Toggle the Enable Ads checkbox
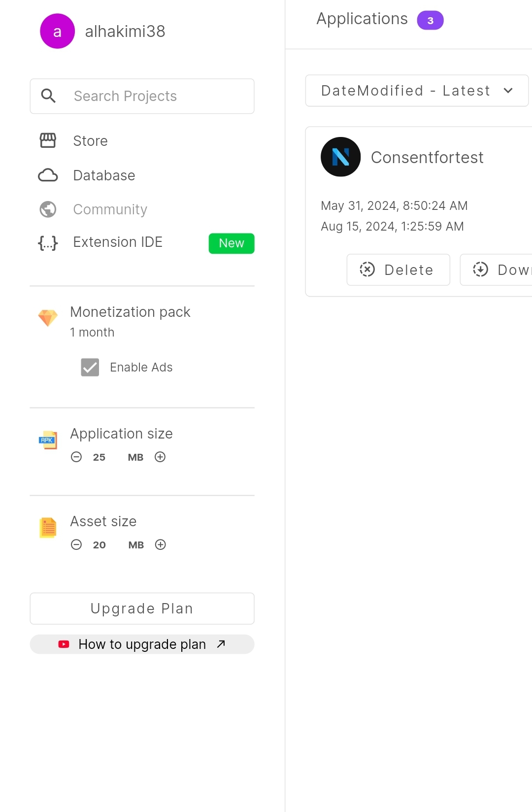 coord(90,367)
